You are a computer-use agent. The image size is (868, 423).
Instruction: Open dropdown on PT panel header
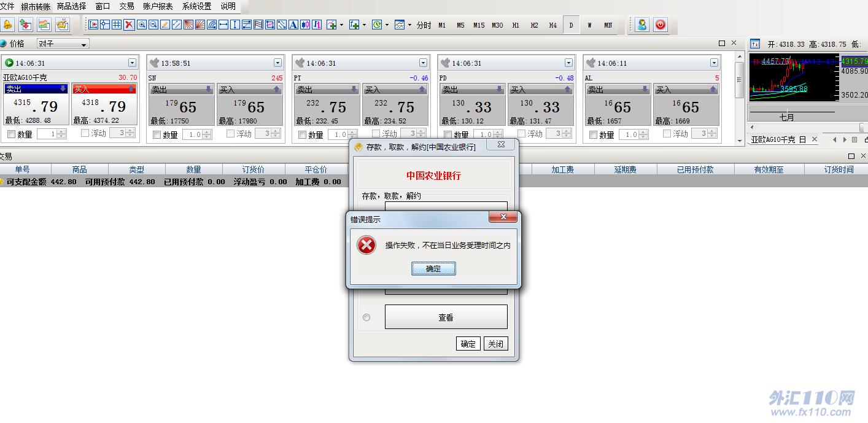(x=423, y=63)
